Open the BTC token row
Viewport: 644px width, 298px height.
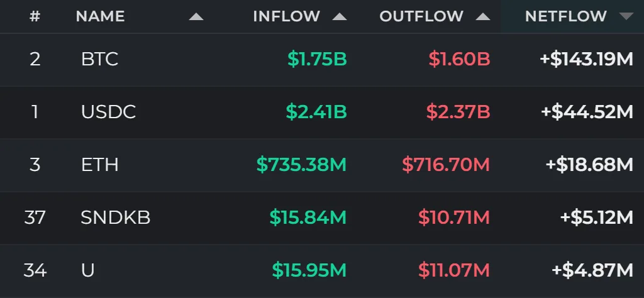click(322, 60)
